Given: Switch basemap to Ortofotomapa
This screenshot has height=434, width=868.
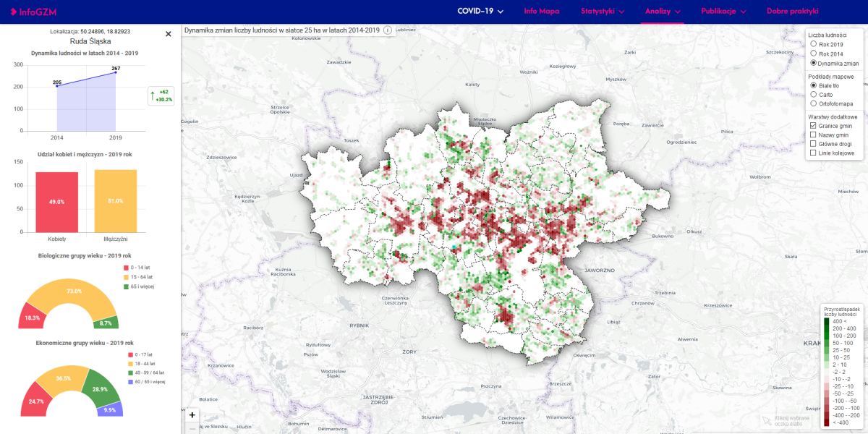Looking at the screenshot, I should click(814, 103).
